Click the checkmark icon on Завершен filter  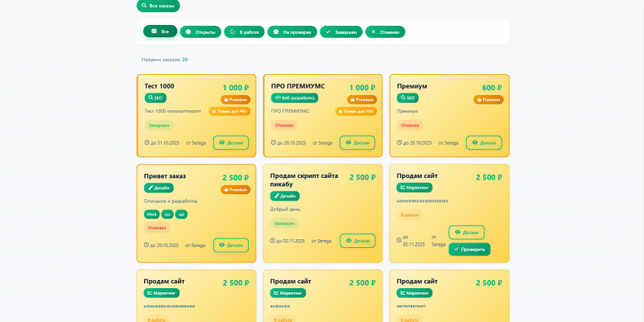328,31
